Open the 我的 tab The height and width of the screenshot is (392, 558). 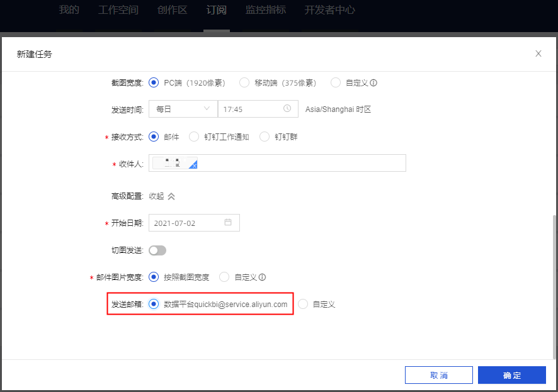[x=69, y=10]
